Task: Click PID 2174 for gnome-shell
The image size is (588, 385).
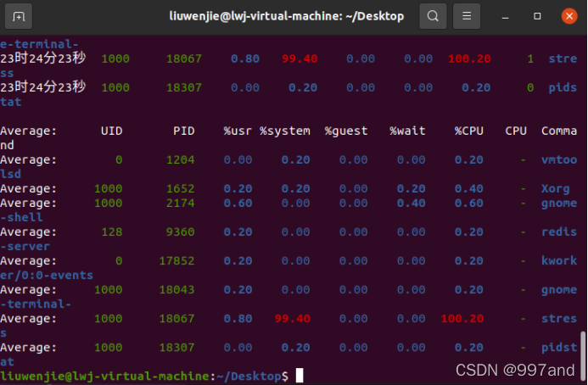Action: (x=181, y=203)
